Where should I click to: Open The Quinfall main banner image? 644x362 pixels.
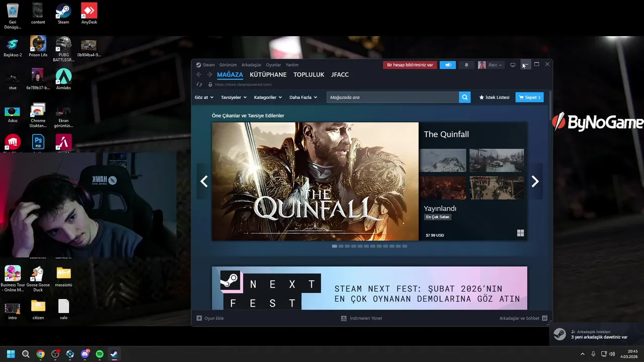(x=315, y=182)
